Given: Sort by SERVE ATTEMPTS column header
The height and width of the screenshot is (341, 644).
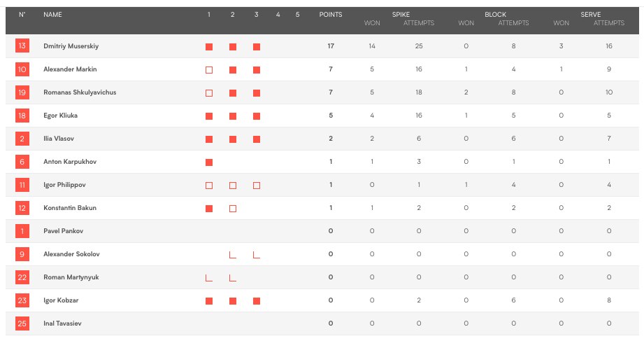Looking at the screenshot, I should pyautogui.click(x=608, y=23).
